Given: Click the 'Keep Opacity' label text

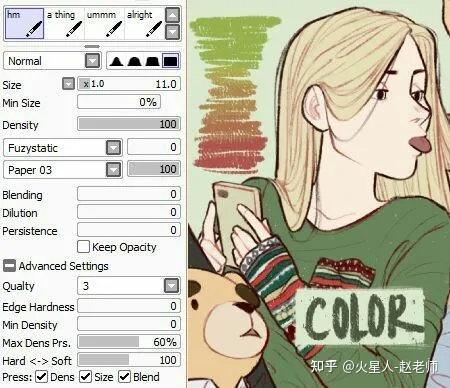Looking at the screenshot, I should tap(124, 247).
